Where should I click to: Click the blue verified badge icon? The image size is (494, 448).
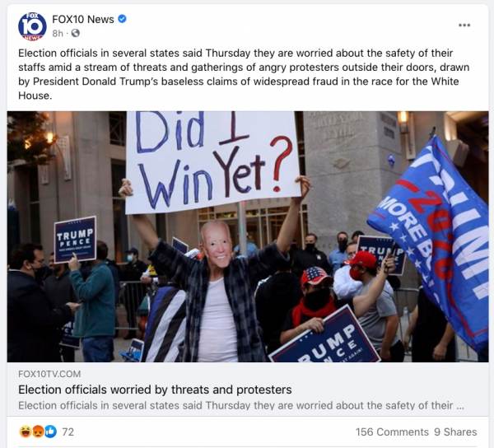(122, 19)
